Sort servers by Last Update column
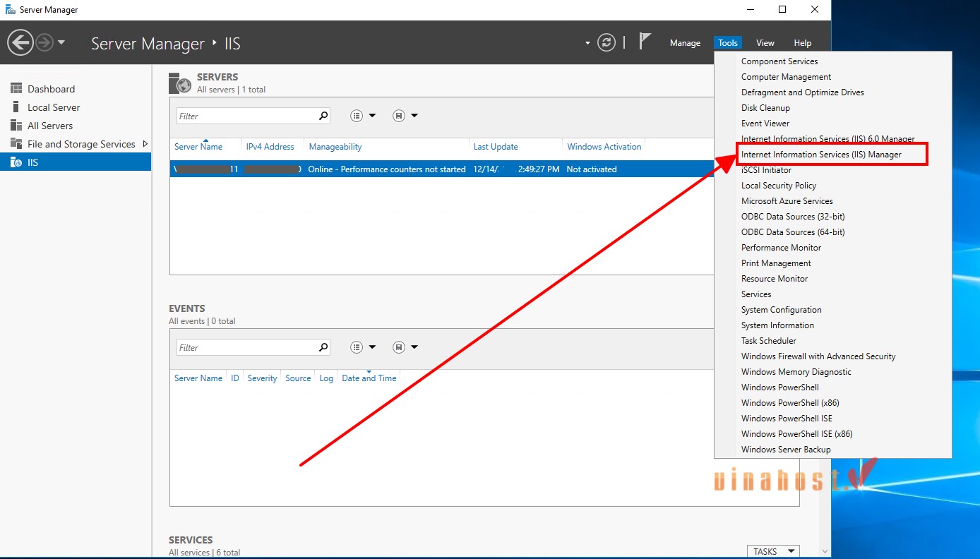Screen dimensions: 980x559 (496, 147)
